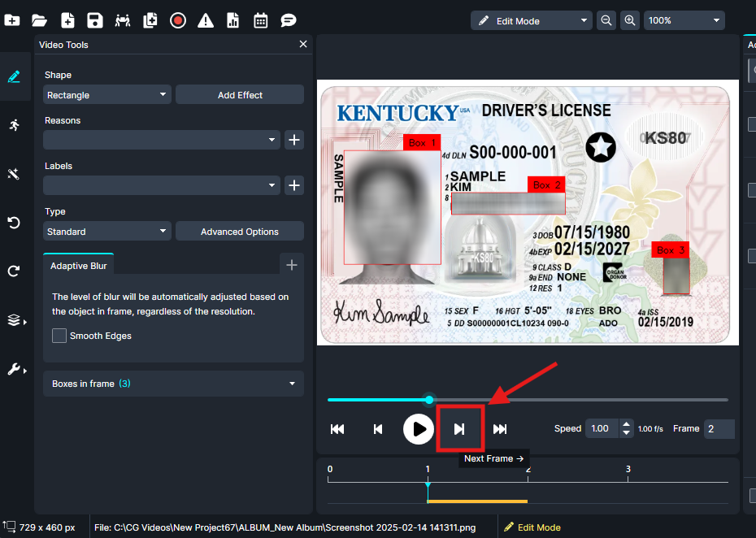This screenshot has width=756, height=538.
Task: Add a new label with plus button
Action: pyautogui.click(x=294, y=185)
